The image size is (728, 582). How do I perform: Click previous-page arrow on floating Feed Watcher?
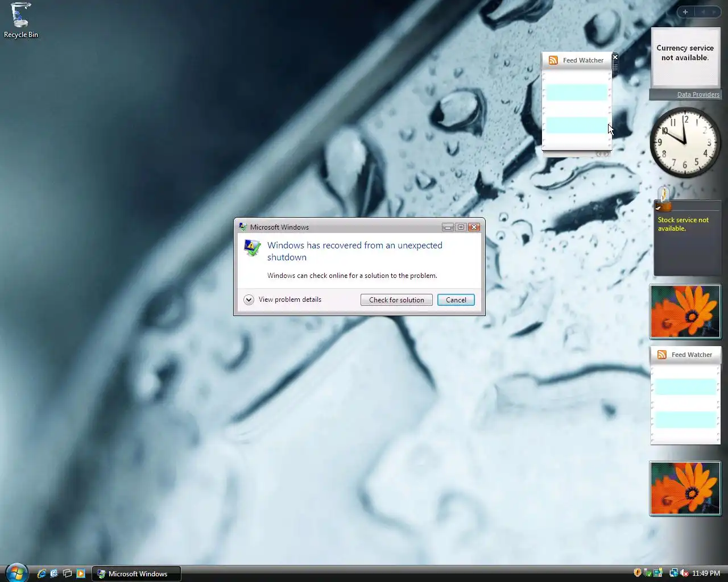[x=599, y=153]
